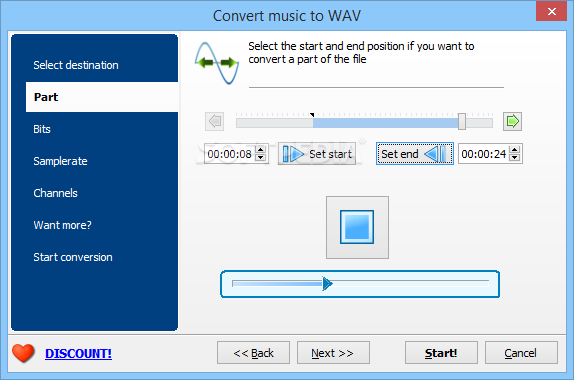Click the Cancel button

click(x=521, y=353)
